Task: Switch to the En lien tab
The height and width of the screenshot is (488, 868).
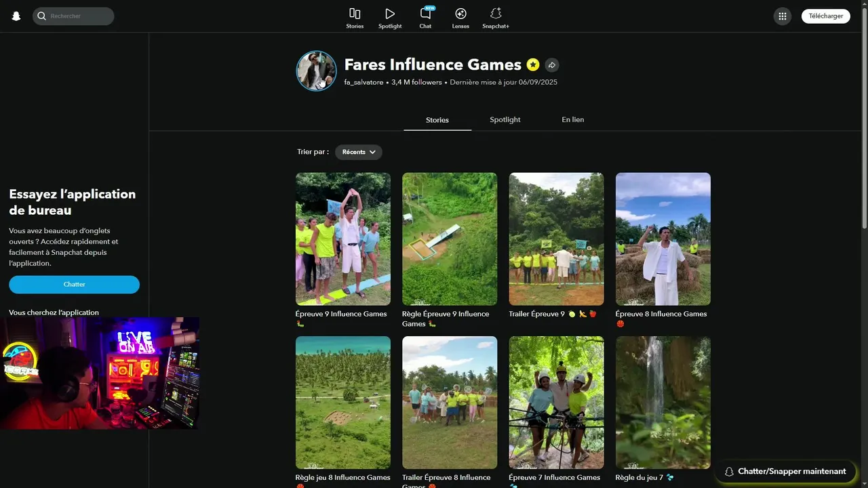Action: [x=573, y=119]
